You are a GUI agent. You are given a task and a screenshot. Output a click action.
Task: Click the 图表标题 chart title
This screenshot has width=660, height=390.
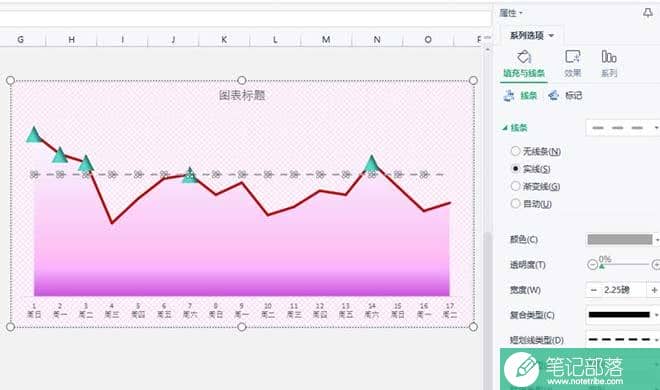[x=242, y=95]
